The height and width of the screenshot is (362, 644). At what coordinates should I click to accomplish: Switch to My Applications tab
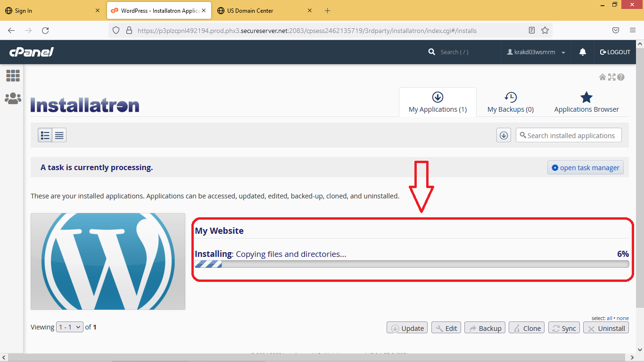coord(438,102)
